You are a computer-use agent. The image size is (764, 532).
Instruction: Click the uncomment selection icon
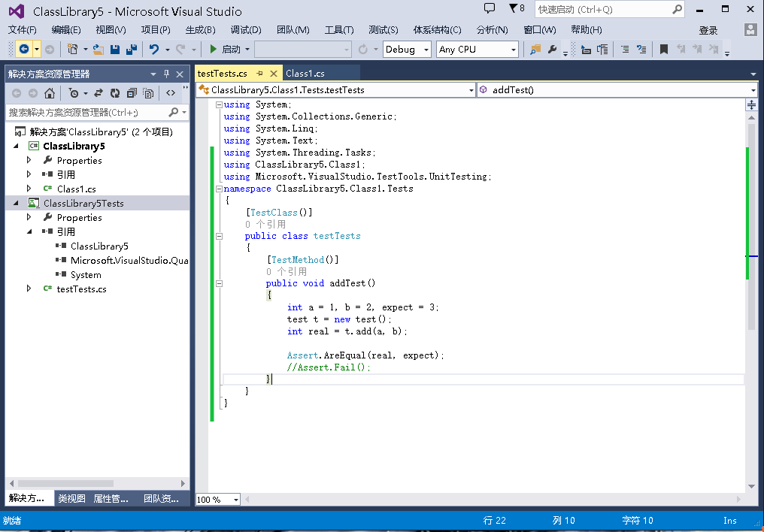click(641, 49)
